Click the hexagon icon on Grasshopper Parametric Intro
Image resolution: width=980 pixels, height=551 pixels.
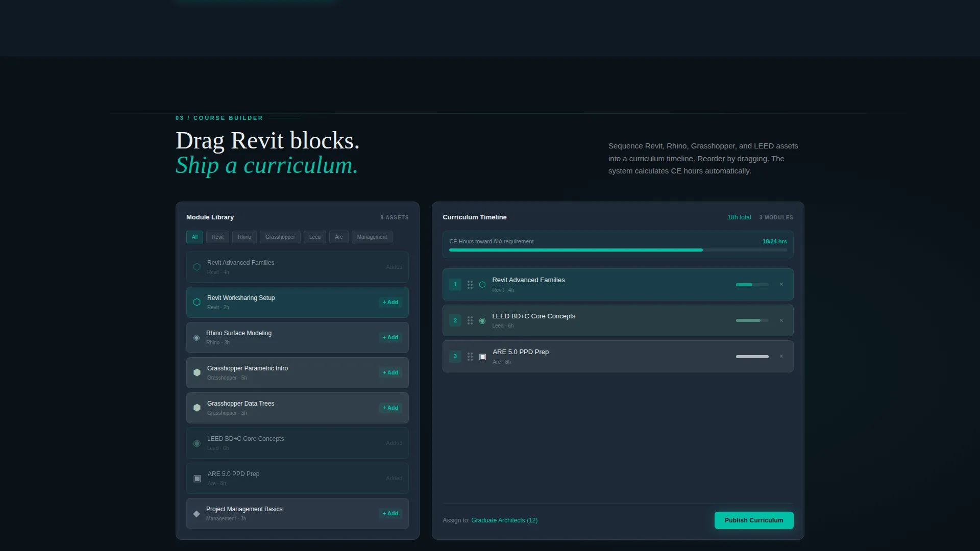[197, 373]
